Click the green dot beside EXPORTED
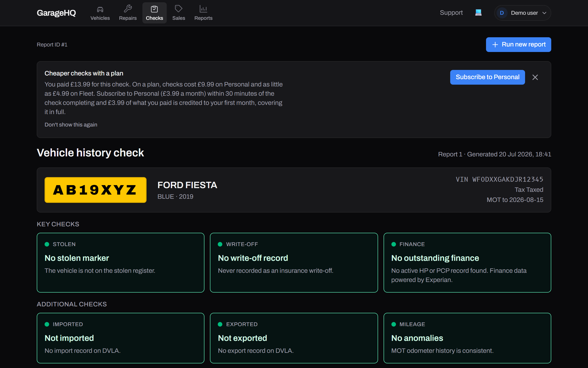The height and width of the screenshot is (368, 588). pyautogui.click(x=220, y=324)
